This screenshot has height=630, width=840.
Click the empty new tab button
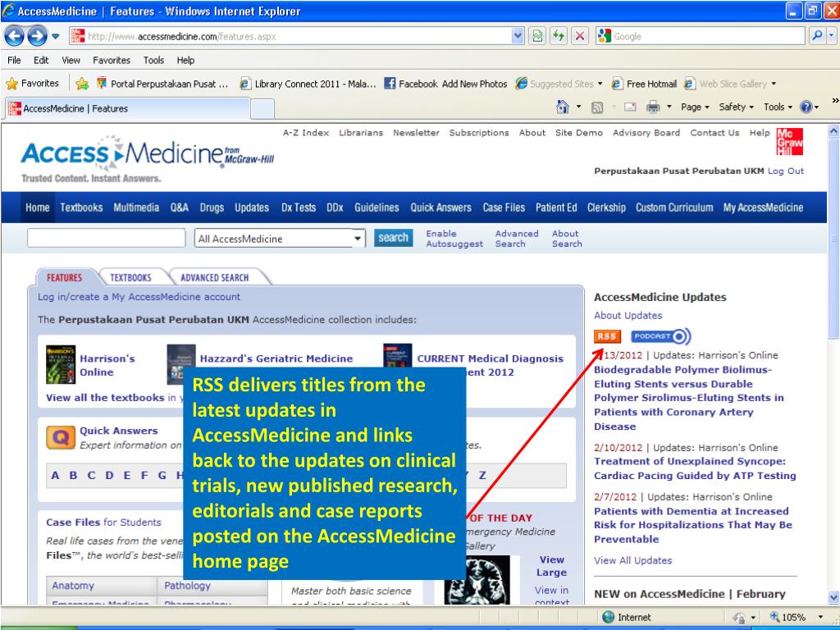click(262, 109)
